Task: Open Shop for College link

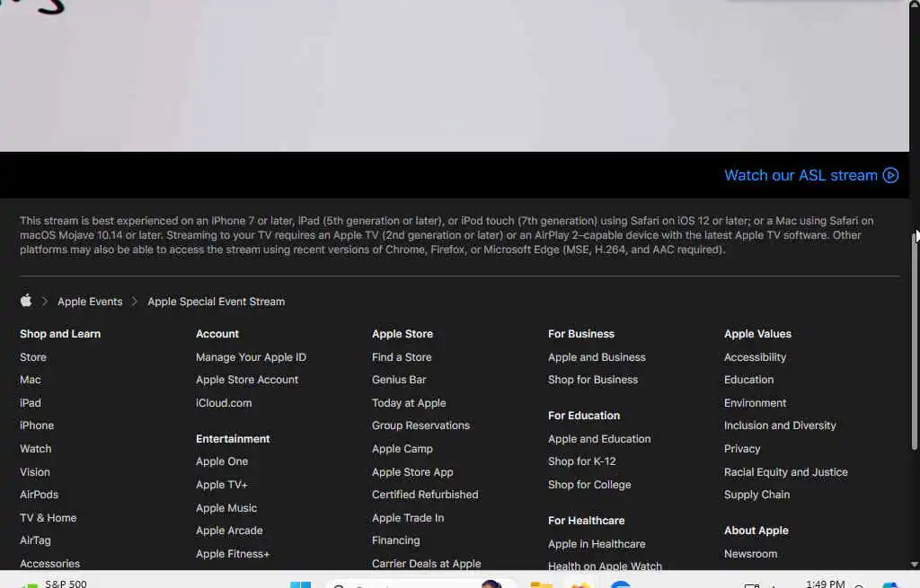Action: point(589,485)
